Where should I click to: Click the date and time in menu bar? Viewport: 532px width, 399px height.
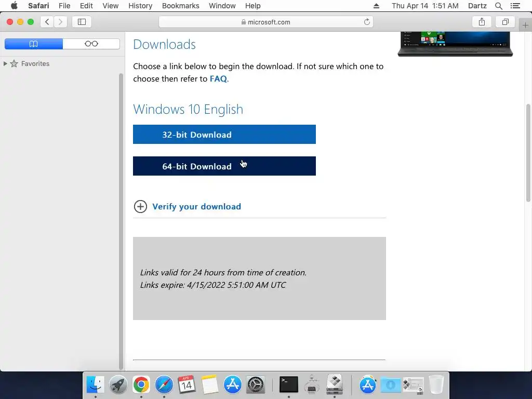pos(425,6)
